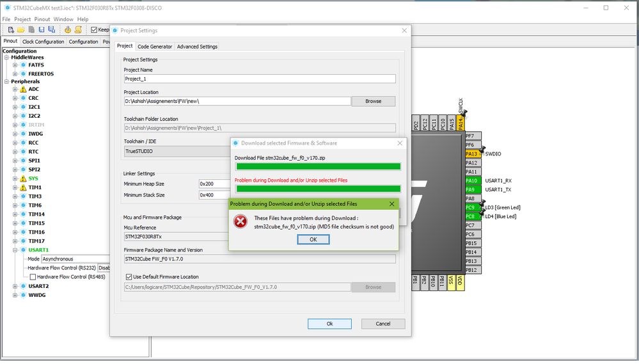Click the New Project toolbar icon
Image resolution: width=639 pixels, height=364 pixels.
[11, 30]
